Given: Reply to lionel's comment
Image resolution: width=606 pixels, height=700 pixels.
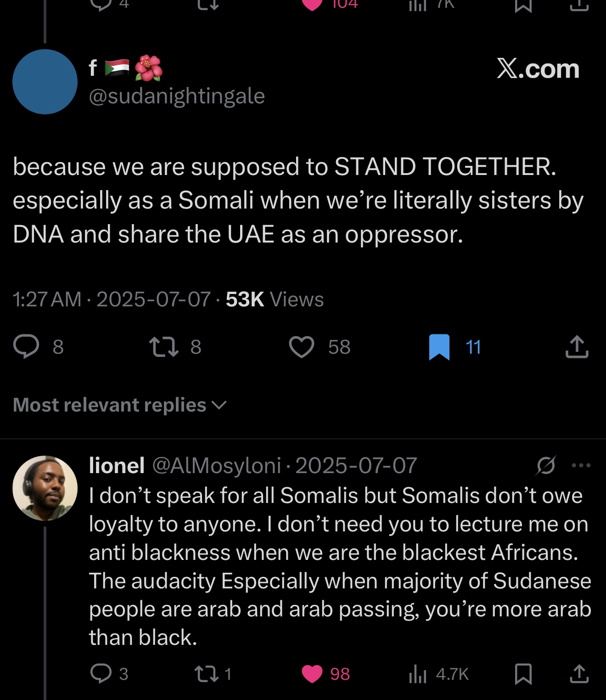Looking at the screenshot, I should (101, 674).
